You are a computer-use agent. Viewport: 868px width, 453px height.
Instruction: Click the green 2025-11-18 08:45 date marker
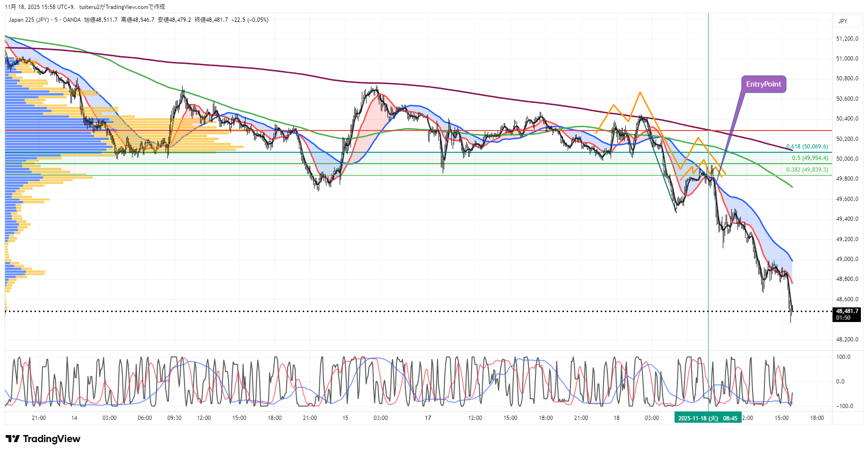point(708,418)
